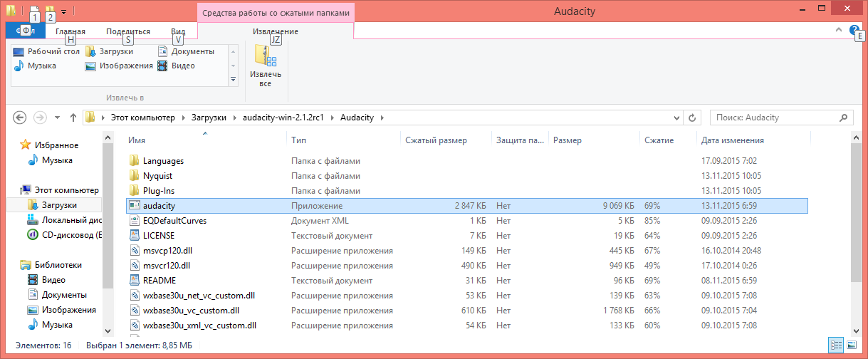Screen dimensions: 868x359
Task: Click the audacity application file icon
Action: (135, 205)
